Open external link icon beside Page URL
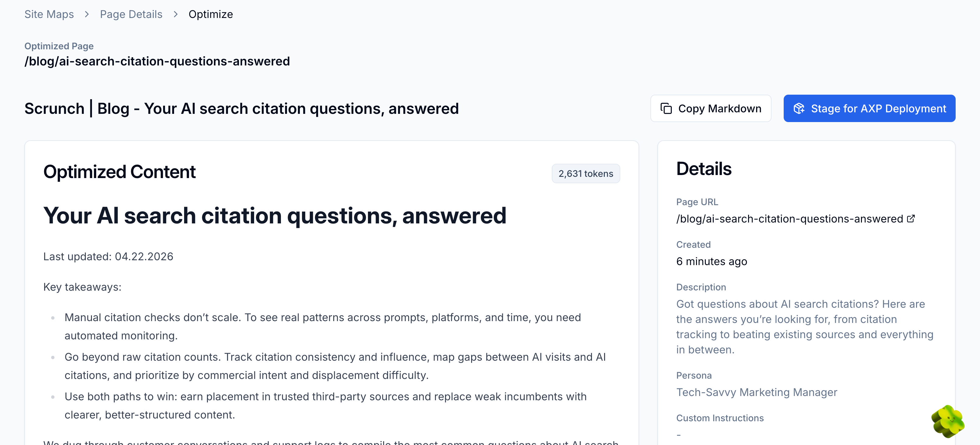980x445 pixels. 911,219
